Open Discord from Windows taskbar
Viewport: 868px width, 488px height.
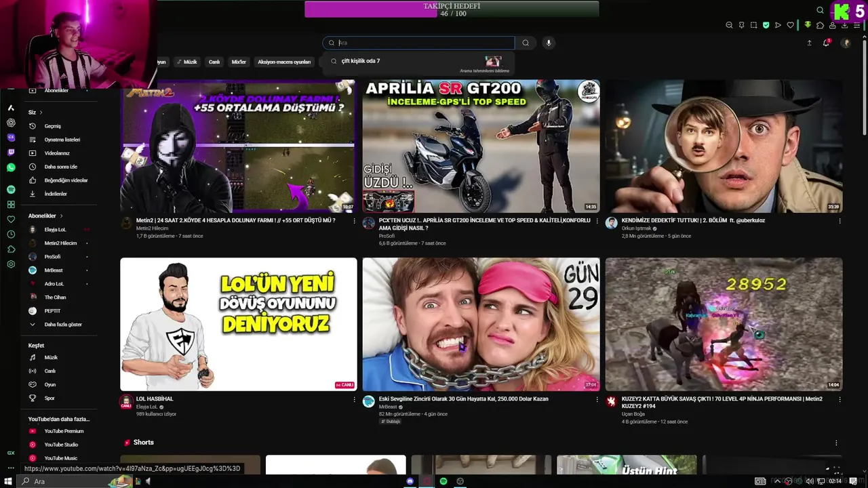pyautogui.click(x=410, y=481)
